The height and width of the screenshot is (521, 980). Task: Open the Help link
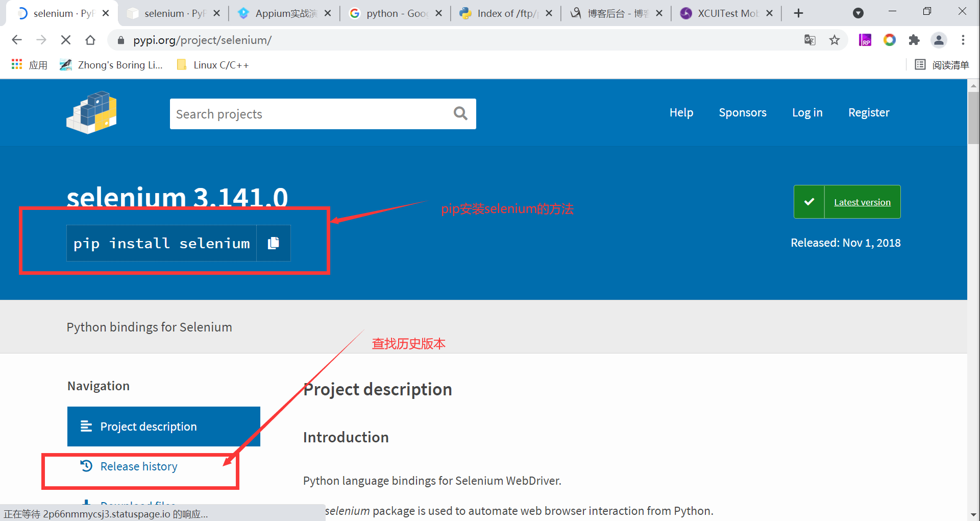[681, 112]
